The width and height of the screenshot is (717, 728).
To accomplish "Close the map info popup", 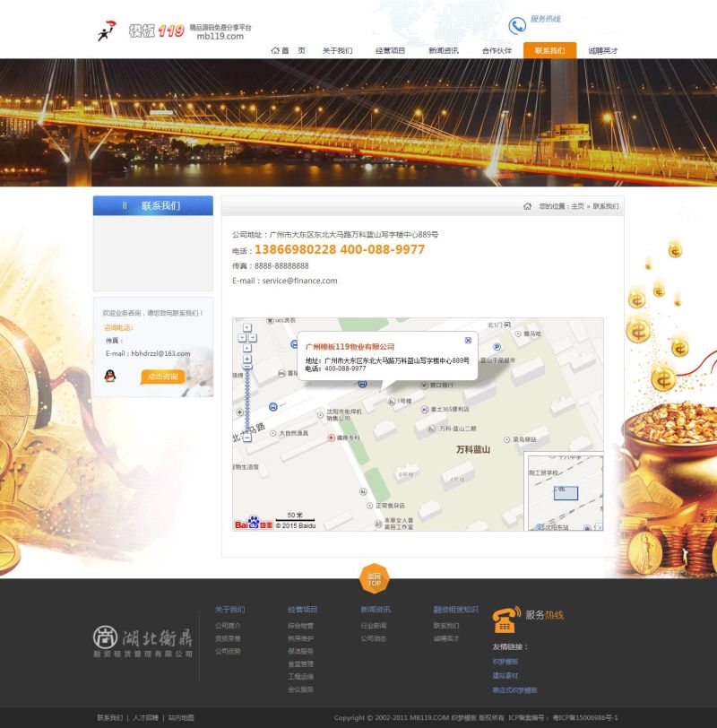I will [468, 341].
